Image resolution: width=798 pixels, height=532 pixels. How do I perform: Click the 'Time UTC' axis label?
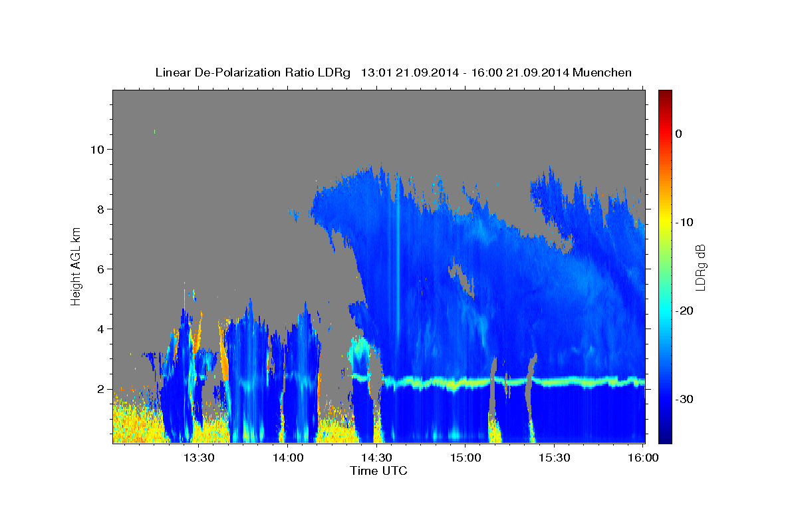378,471
